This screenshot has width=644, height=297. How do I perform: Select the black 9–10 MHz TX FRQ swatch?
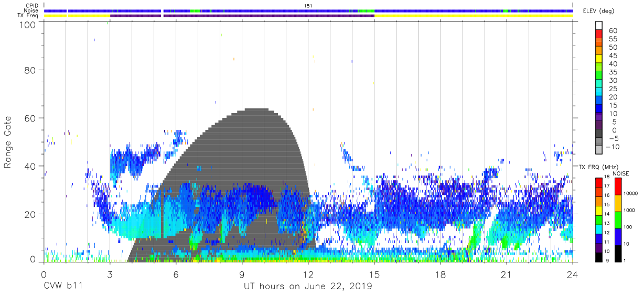pos(599,256)
